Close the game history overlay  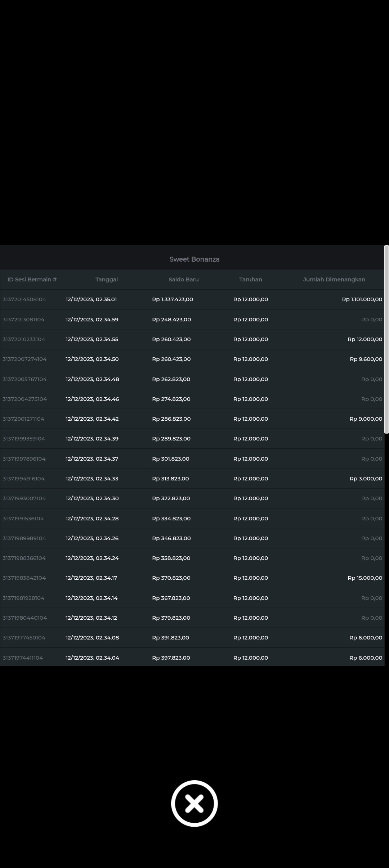pyautogui.click(x=194, y=803)
